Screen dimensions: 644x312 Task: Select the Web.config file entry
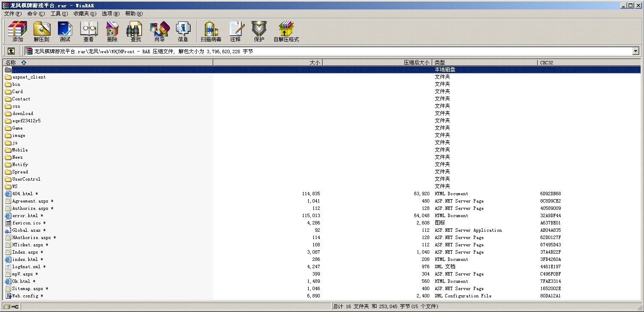[x=25, y=296]
